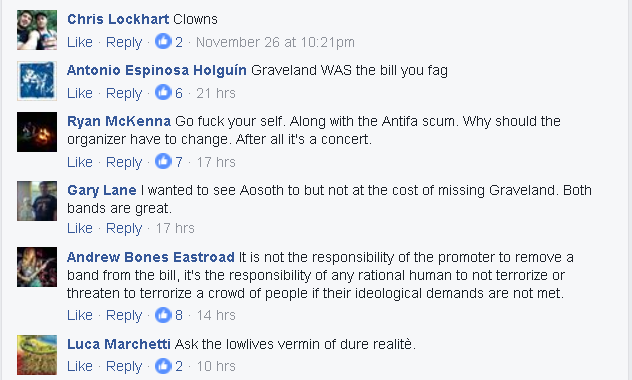Like Andrew Bones Eastroad's comment
Image resolution: width=632 pixels, height=380 pixels.
[x=80, y=315]
